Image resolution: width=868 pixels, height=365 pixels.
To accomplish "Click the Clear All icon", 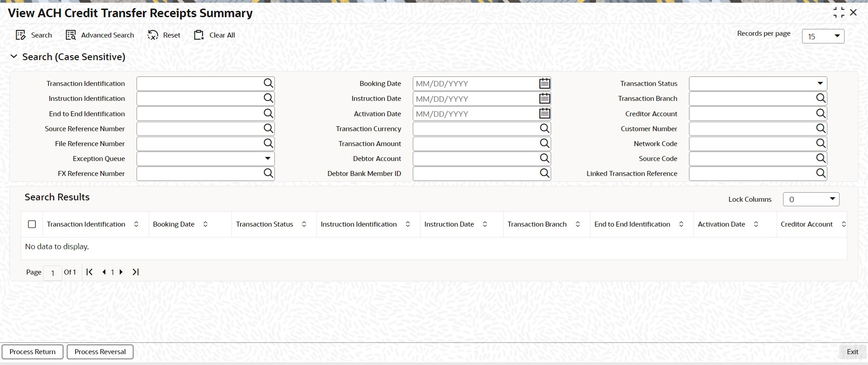I will click(199, 35).
